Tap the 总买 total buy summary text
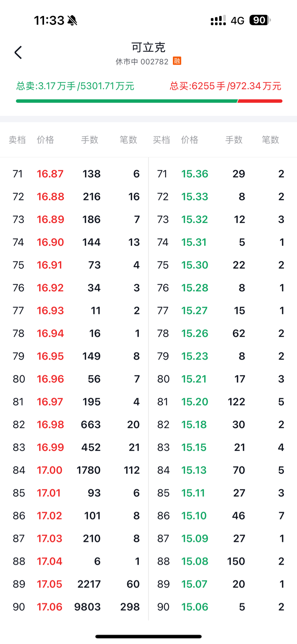The width and height of the screenshot is (297, 644). 225,86
